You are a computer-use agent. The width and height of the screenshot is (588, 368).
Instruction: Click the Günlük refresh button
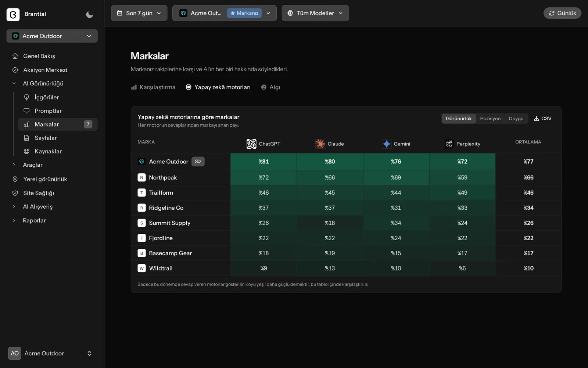(562, 13)
